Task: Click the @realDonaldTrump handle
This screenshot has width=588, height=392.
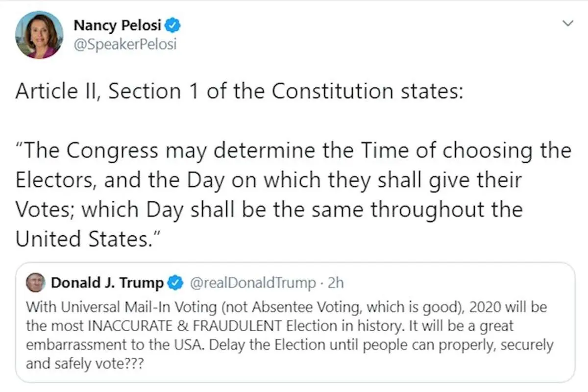Action: [x=252, y=283]
